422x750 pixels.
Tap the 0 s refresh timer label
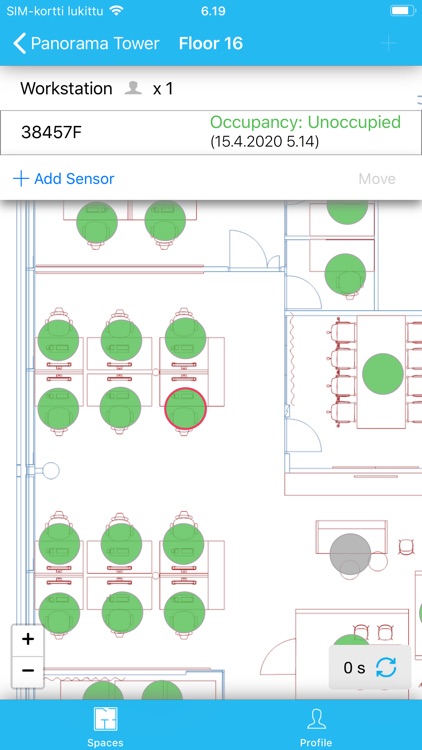pyautogui.click(x=355, y=668)
